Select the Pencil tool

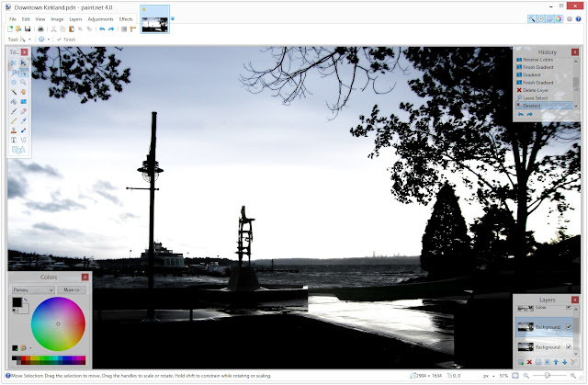14,120
